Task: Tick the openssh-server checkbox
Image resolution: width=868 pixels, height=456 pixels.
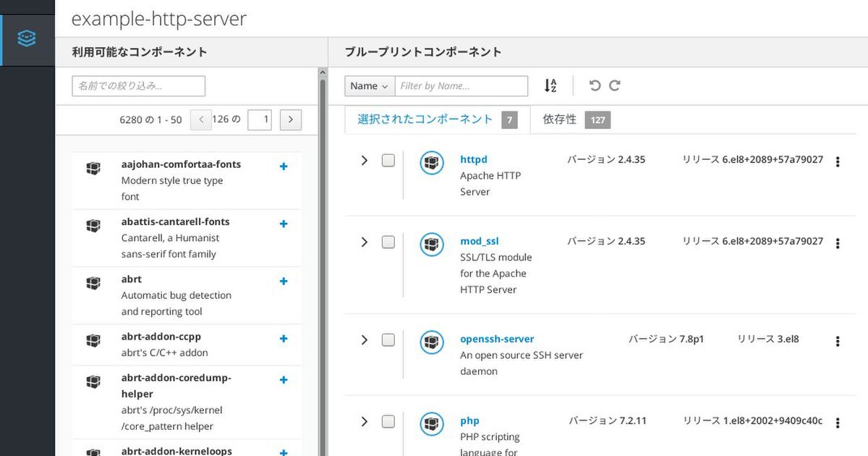Action: pyautogui.click(x=388, y=339)
